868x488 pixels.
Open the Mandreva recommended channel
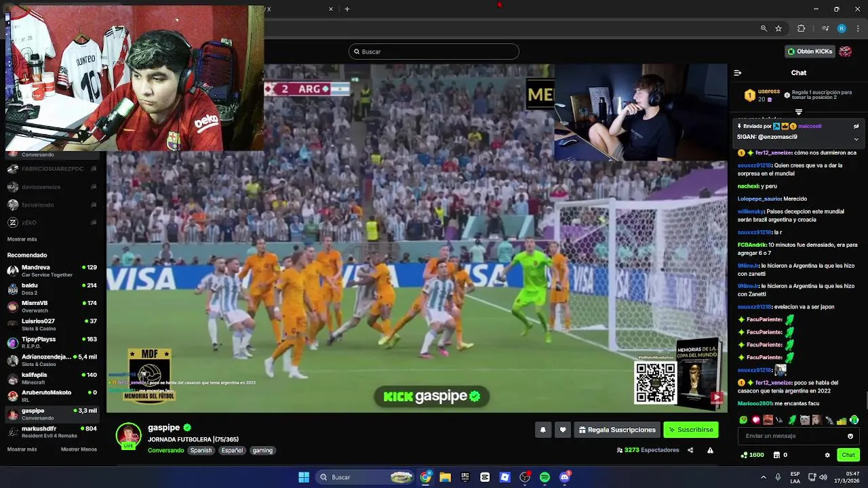tap(52, 271)
